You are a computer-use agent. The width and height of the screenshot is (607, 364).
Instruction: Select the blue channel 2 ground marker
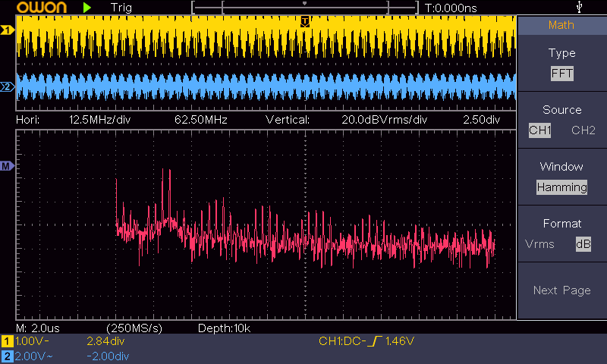8,88
